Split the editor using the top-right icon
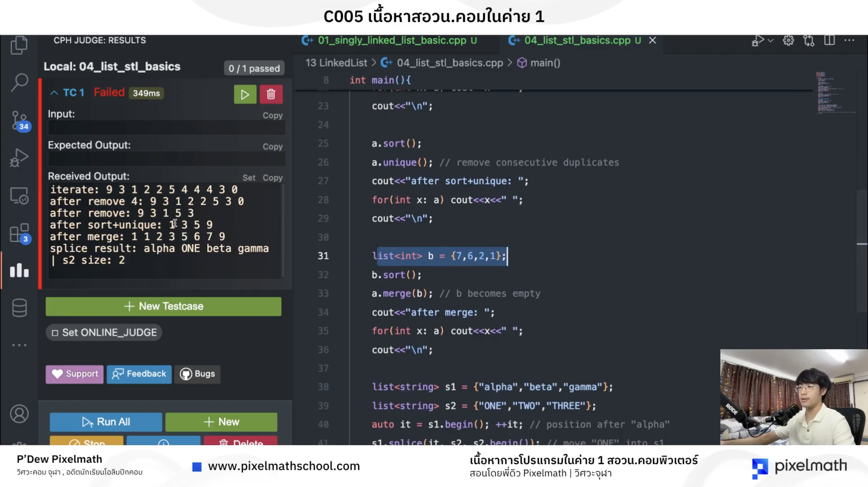Image resolution: width=868 pixels, height=487 pixels. coord(829,40)
